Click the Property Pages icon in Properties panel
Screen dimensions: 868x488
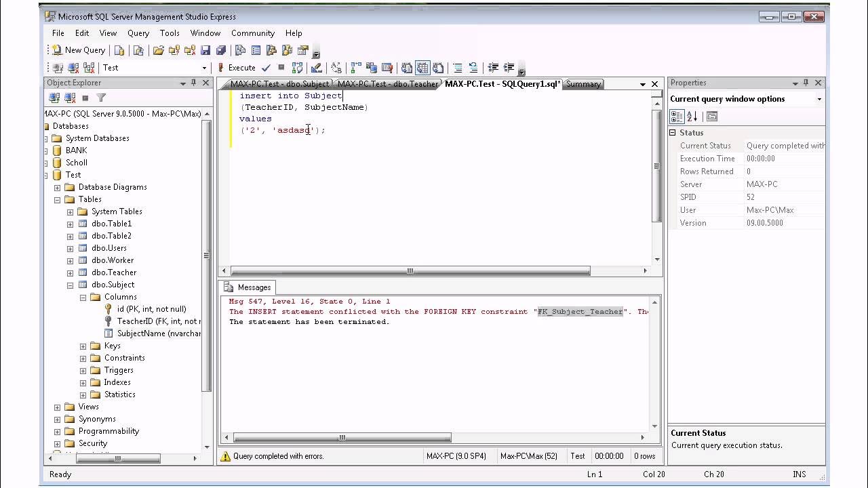click(711, 117)
